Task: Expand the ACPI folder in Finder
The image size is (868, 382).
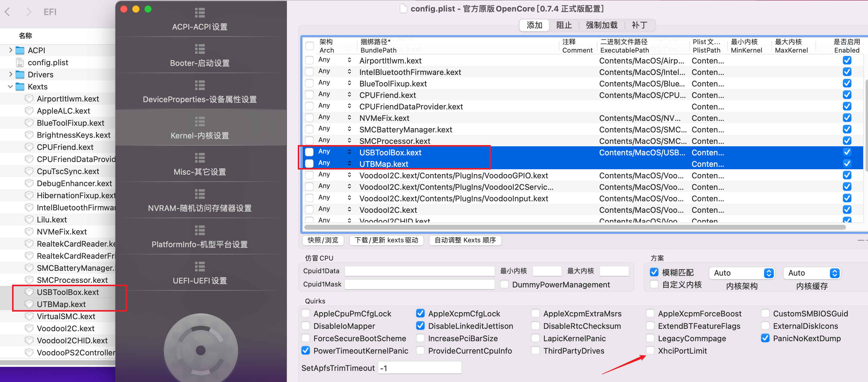Action: (x=11, y=50)
